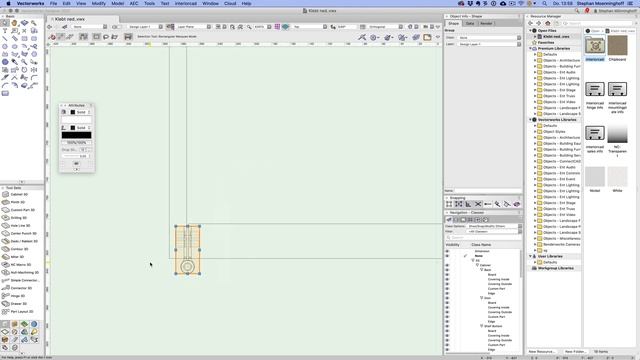Open the File menu
Viewport: 640px width, 360px height.
click(x=53, y=3)
